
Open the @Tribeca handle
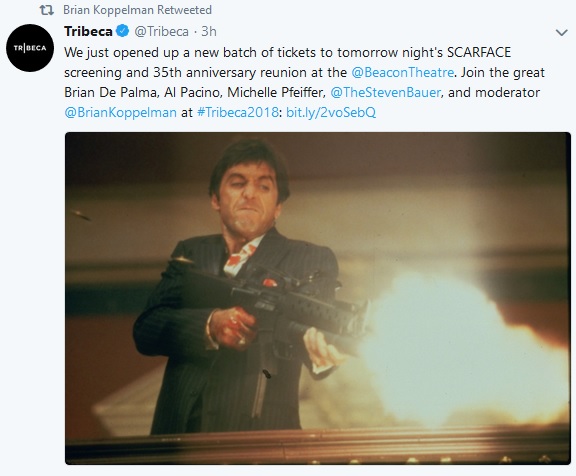[x=161, y=32]
